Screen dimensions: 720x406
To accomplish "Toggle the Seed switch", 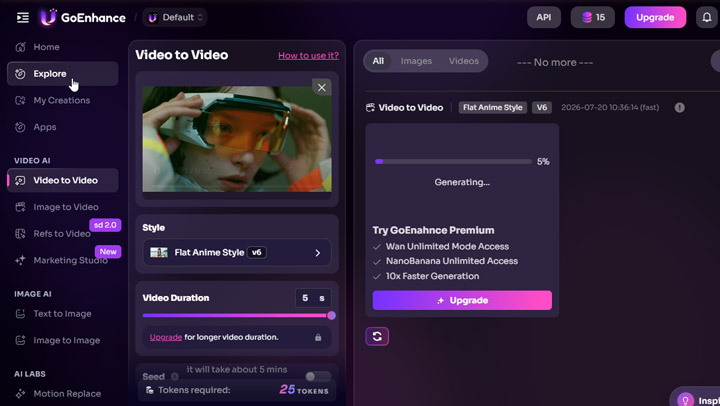I will [318, 377].
